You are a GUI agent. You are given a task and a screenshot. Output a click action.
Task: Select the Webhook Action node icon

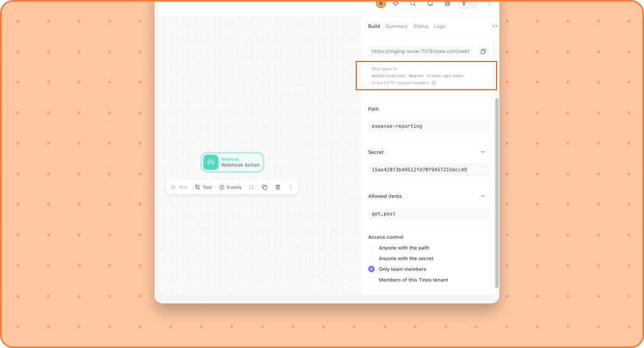click(x=210, y=162)
